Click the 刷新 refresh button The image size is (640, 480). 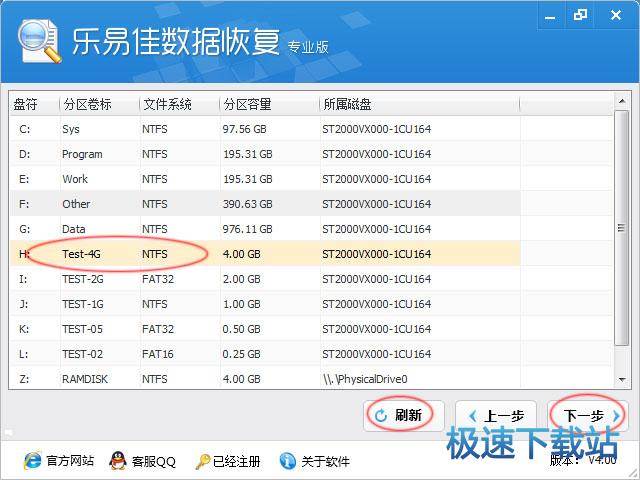(404, 416)
